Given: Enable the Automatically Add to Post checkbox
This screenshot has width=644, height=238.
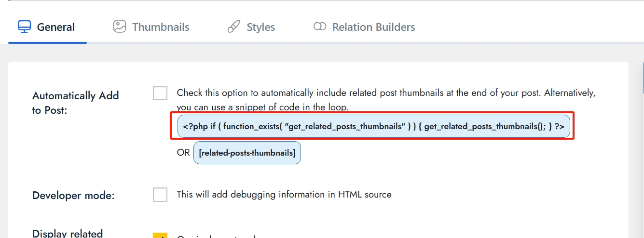Looking at the screenshot, I should pos(160,93).
